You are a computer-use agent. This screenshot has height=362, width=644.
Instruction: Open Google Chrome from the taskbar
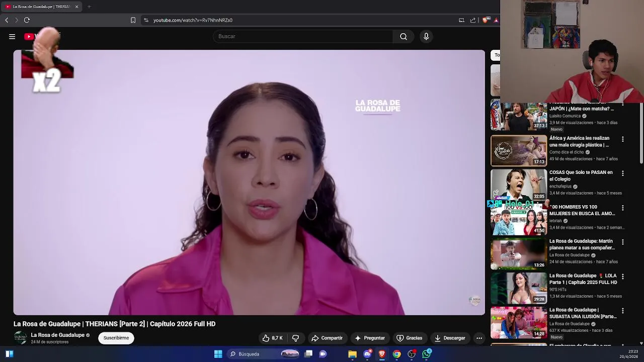(397, 354)
